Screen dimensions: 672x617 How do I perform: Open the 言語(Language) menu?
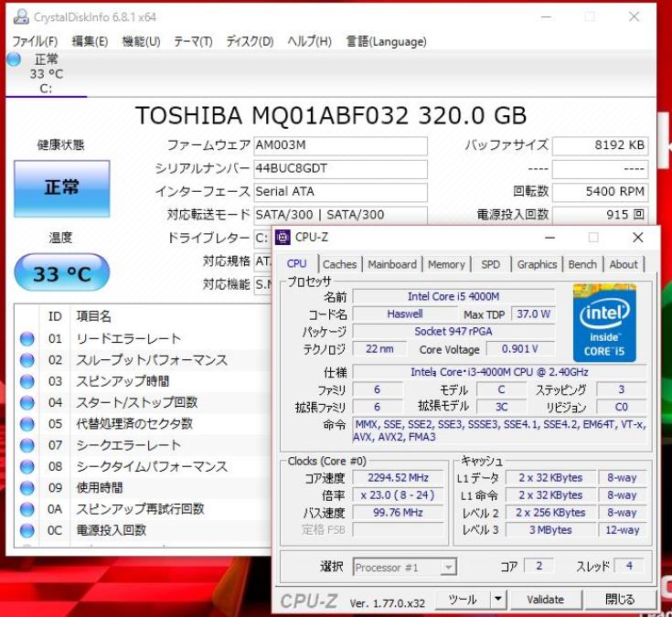point(386,41)
